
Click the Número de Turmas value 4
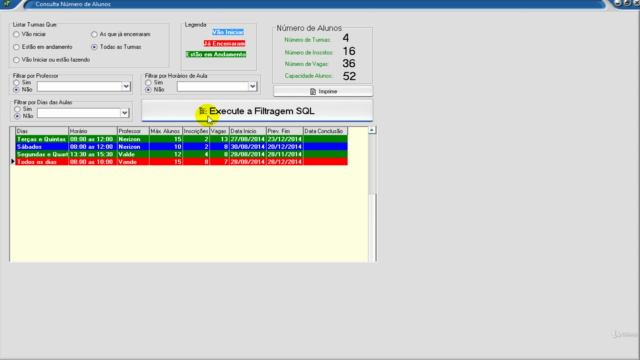346,38
